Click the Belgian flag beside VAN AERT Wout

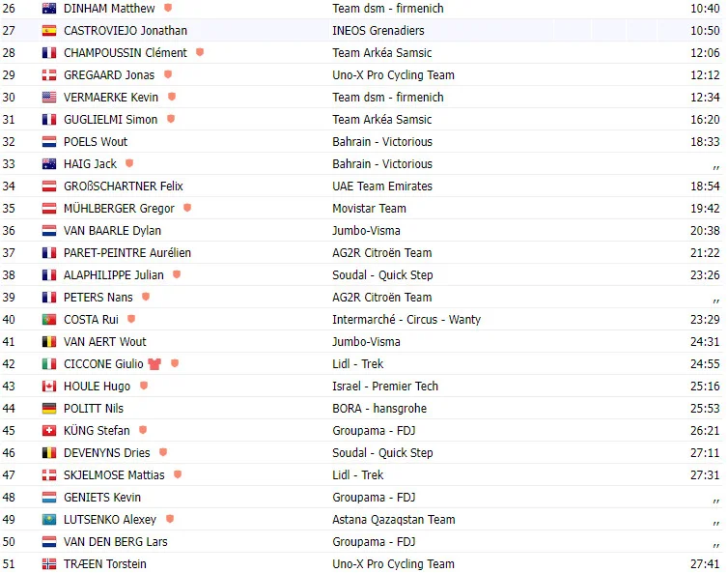point(48,342)
